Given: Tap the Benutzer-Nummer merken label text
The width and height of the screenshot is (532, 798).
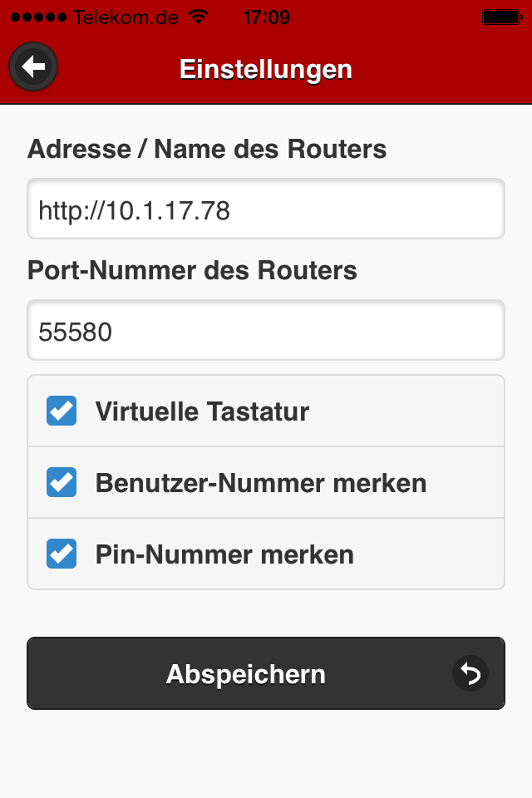Looking at the screenshot, I should (x=260, y=482).
